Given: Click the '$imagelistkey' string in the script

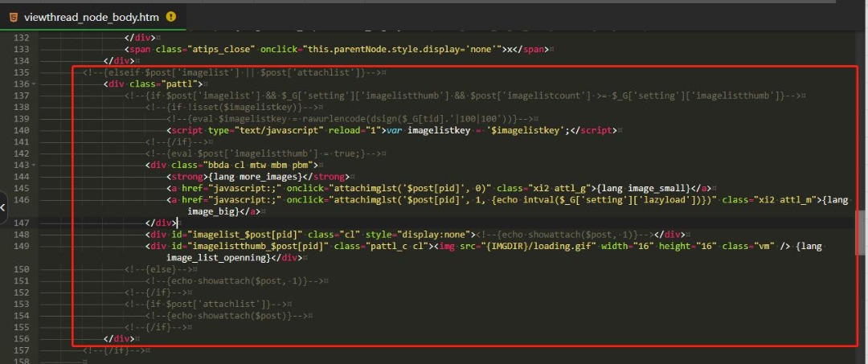Looking at the screenshot, I should point(525,130).
